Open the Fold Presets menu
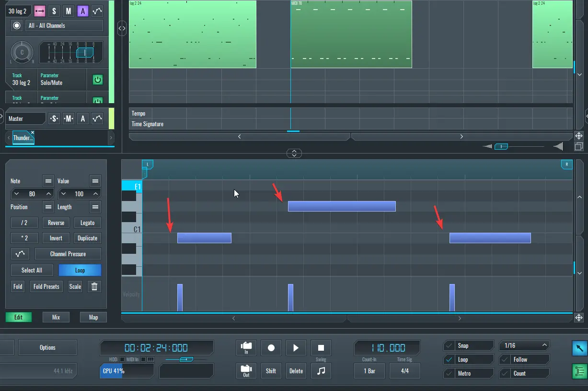Screen dimensions: 588x391 (46, 286)
